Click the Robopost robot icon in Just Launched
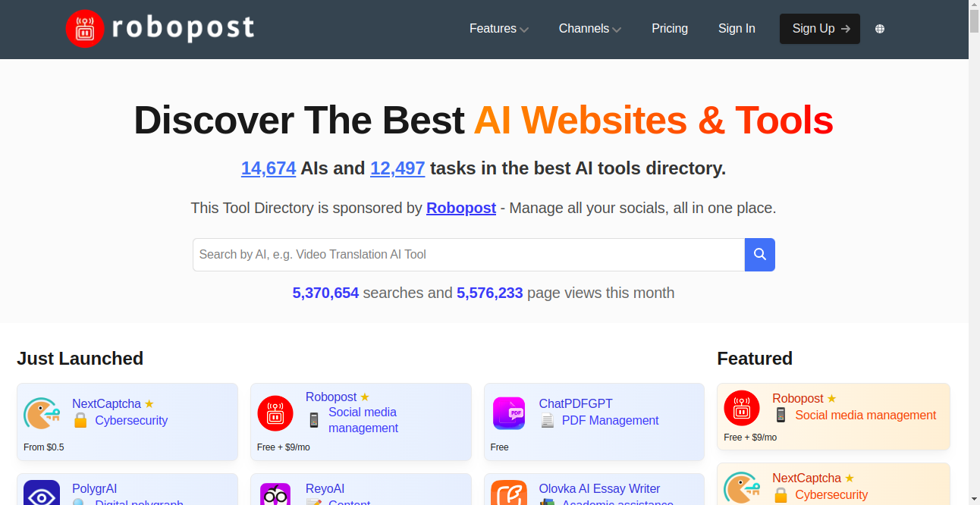This screenshot has width=980, height=505. [275, 414]
